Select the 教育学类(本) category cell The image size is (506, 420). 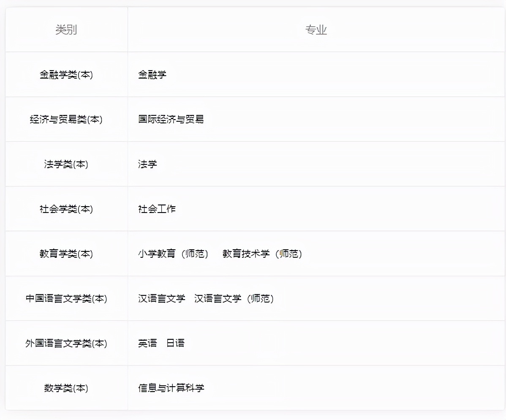coord(66,254)
